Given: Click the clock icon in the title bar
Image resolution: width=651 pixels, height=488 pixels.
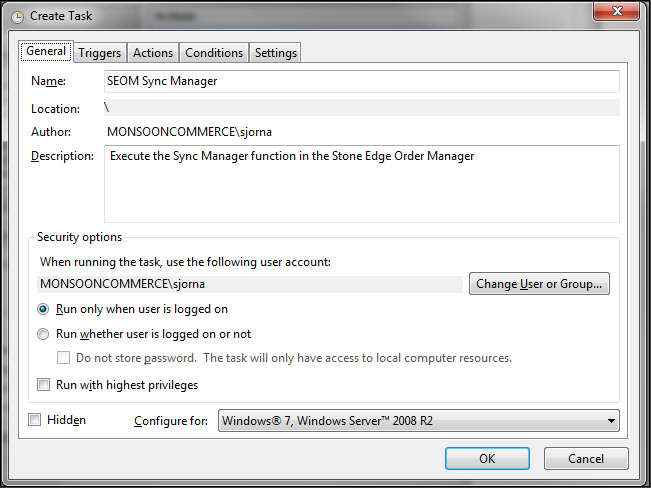Looking at the screenshot, I should click(16, 16).
